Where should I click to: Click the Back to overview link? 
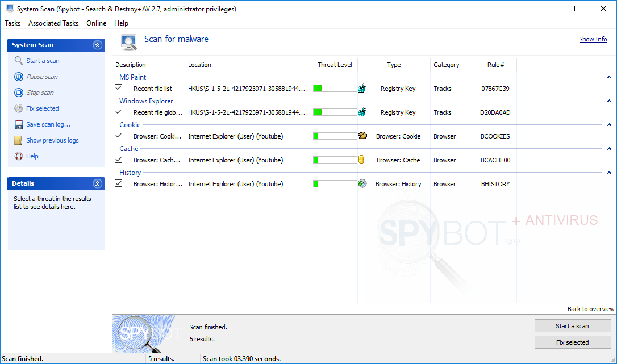(591, 309)
